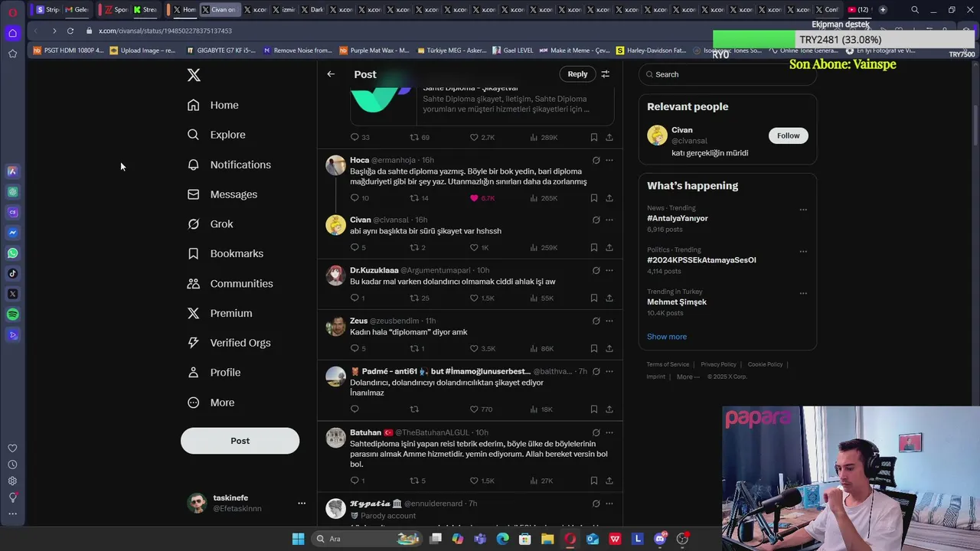Share Dr.Kuzuklaaa's reply

(609, 298)
